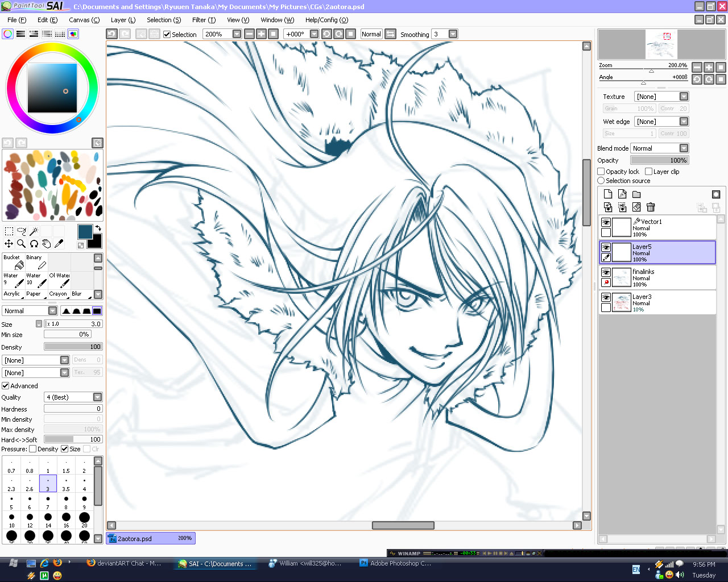Select the flat square brush tip shape
The height and width of the screenshot is (582, 728).
point(97,311)
